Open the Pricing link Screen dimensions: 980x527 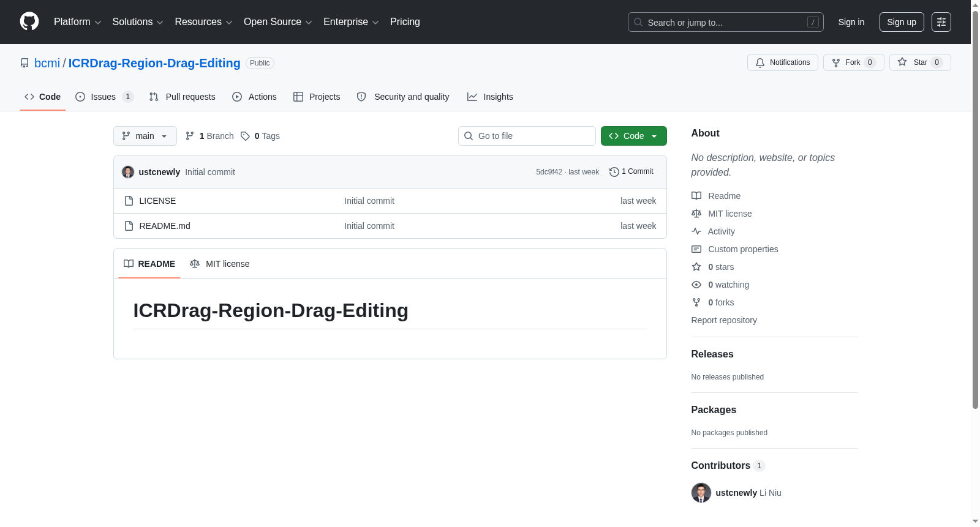(405, 22)
